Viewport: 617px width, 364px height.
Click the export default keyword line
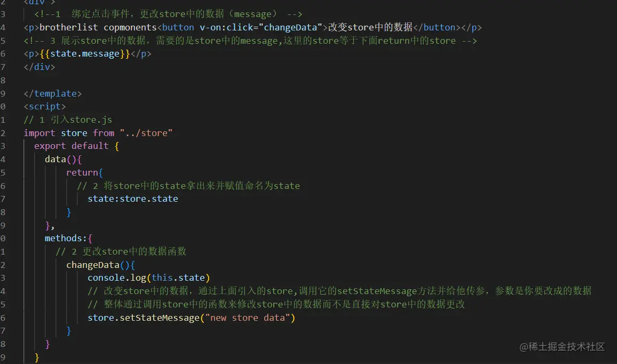(x=70, y=146)
